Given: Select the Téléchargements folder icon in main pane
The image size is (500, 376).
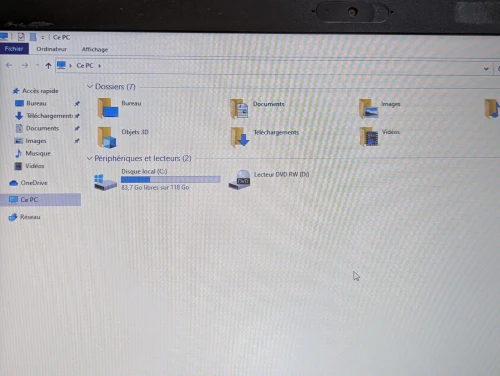Looking at the screenshot, I should 240,137.
